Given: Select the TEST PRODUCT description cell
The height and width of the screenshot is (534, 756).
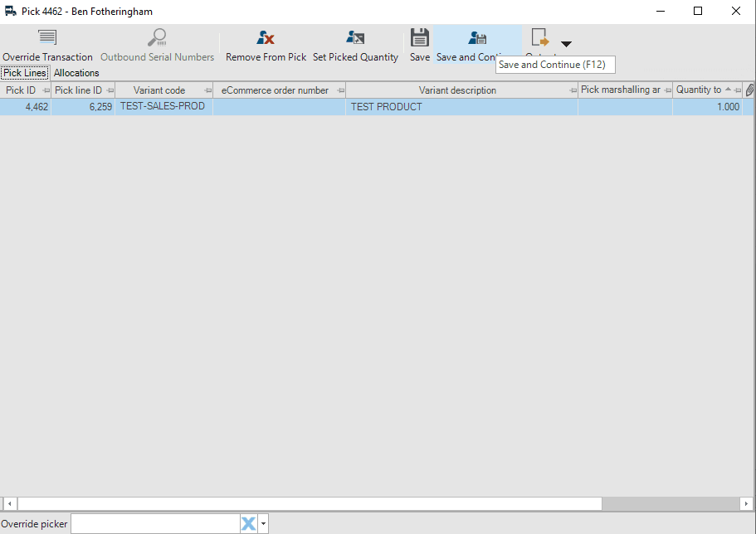Looking at the screenshot, I should coord(462,107).
